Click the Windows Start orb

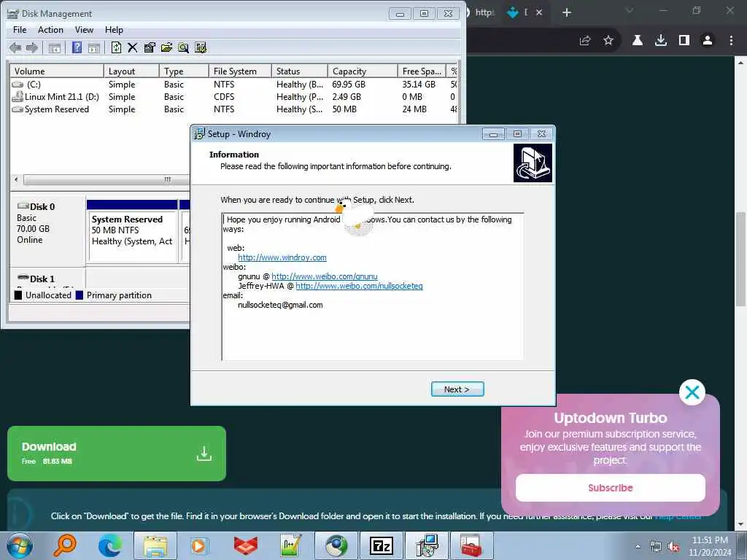(x=20, y=545)
